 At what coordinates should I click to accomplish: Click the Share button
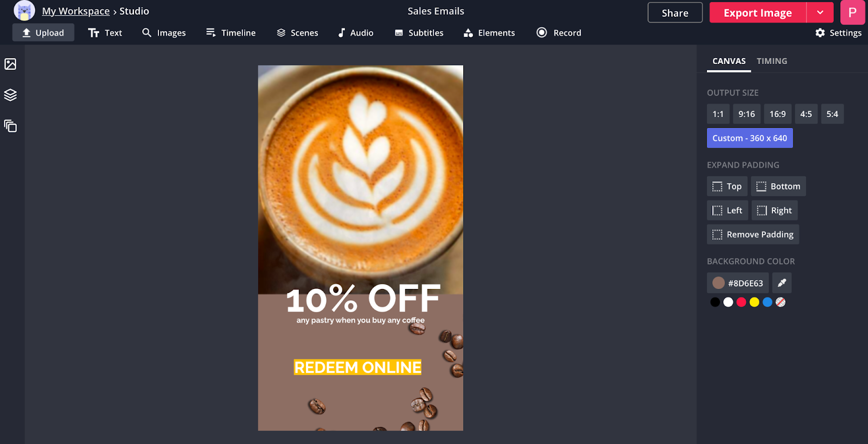[675, 12]
